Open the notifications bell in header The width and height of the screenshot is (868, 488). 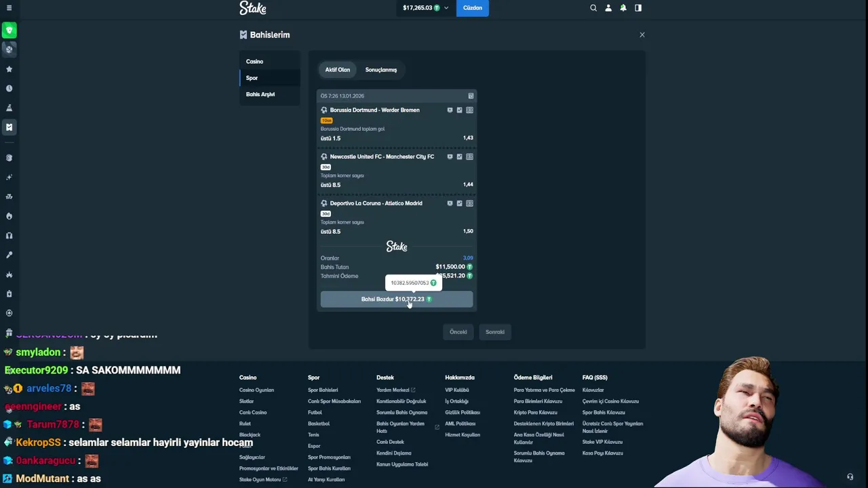(x=623, y=8)
